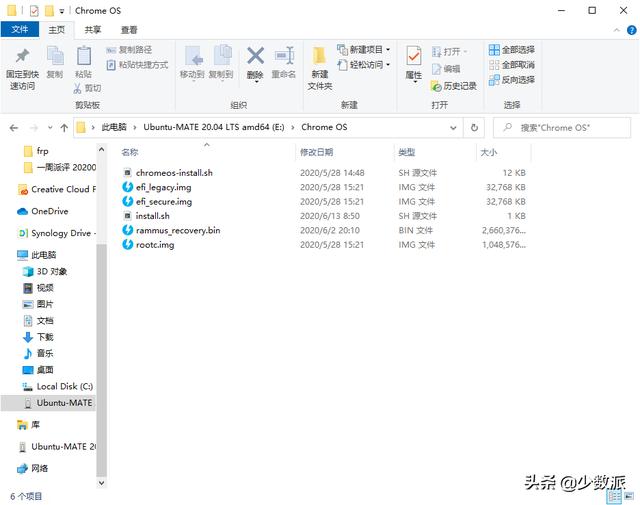Switch to the Share ribbon tab
This screenshot has width=640, height=505.
tap(93, 30)
